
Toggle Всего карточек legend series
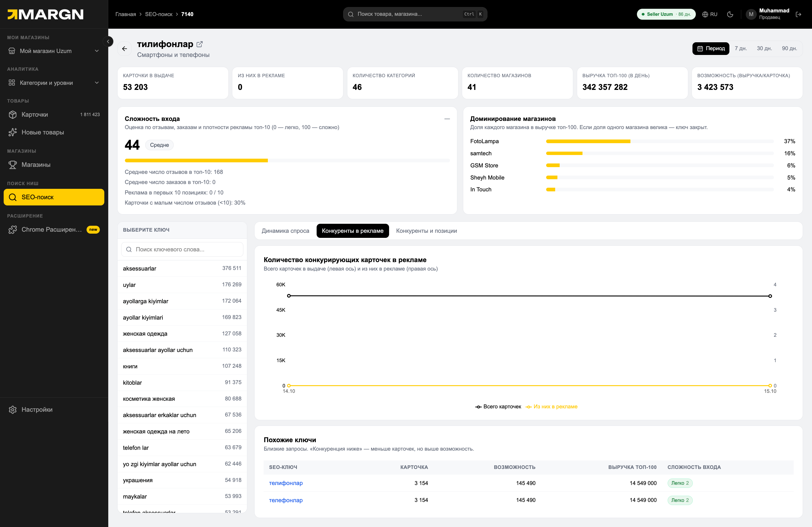coord(498,407)
